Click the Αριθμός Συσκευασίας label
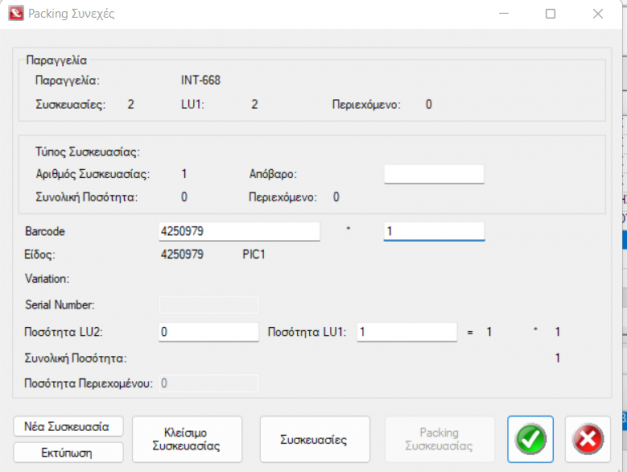Viewport: 627px width, 472px height. [x=93, y=174]
